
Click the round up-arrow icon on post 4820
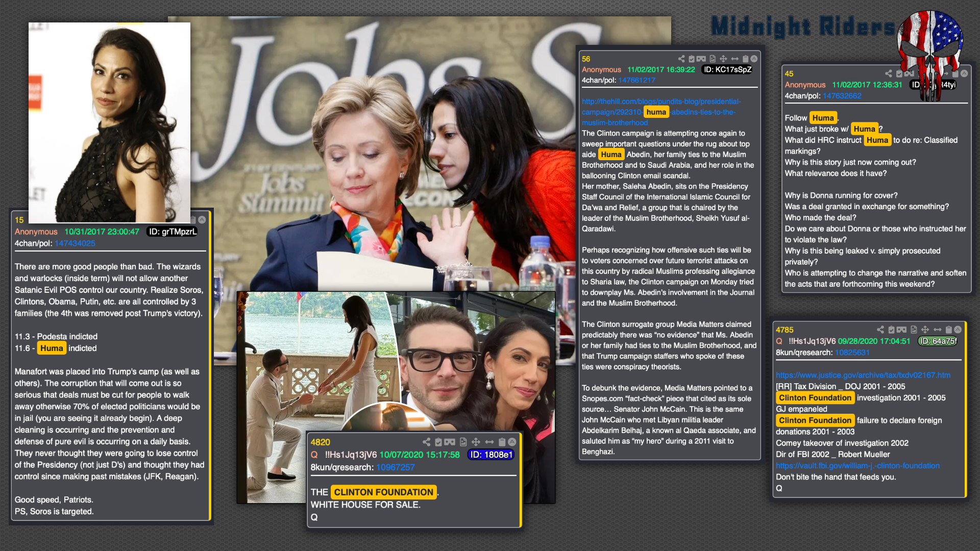pos(512,442)
